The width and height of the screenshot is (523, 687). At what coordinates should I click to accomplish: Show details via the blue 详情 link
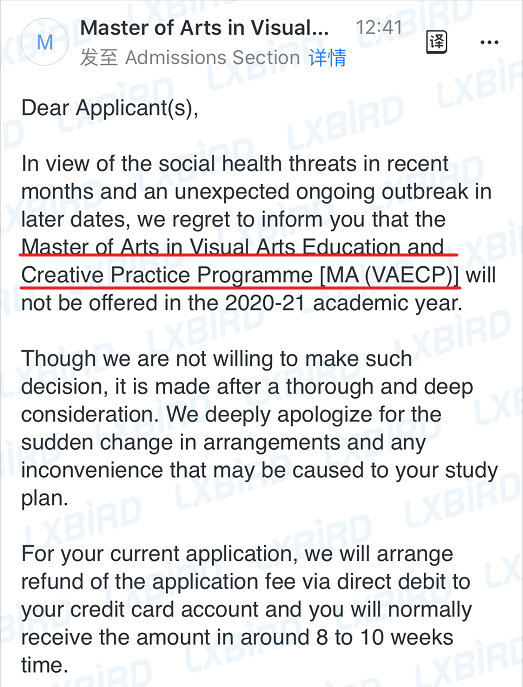pyautogui.click(x=327, y=58)
